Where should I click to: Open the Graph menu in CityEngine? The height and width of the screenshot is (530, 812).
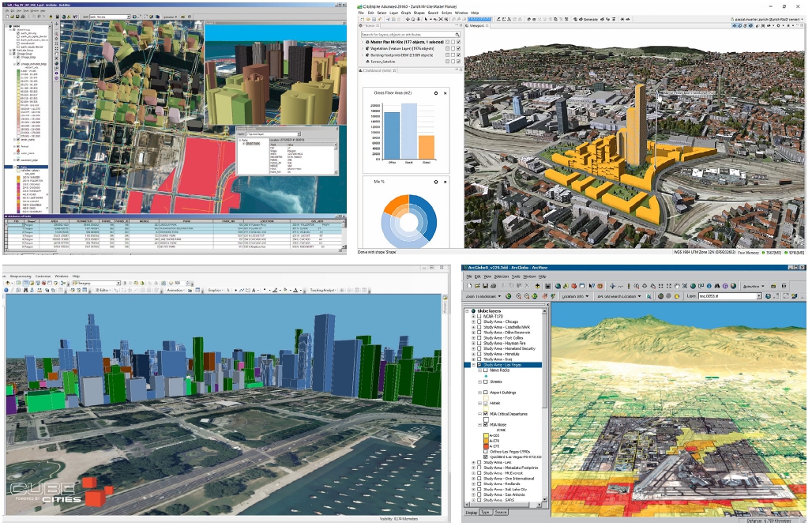point(406,13)
